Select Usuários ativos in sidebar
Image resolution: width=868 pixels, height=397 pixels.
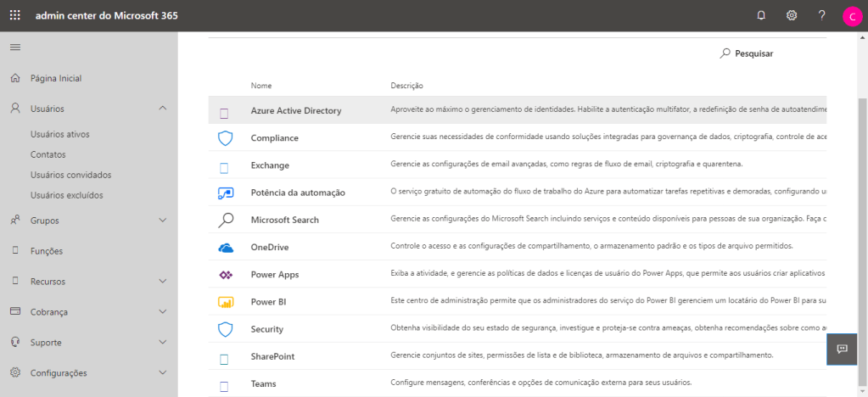coord(59,134)
